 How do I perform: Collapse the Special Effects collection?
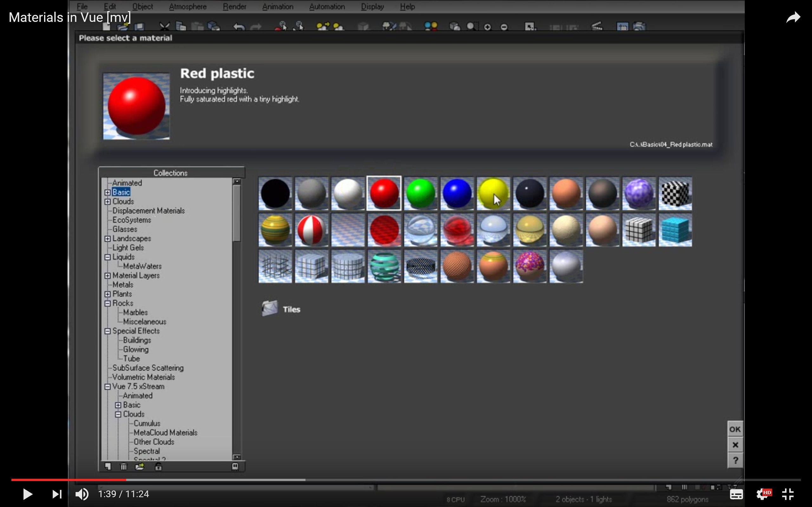click(x=108, y=331)
